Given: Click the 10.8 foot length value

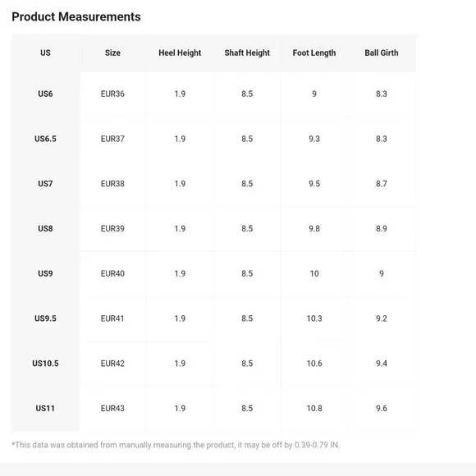Looking at the screenshot, I should (x=314, y=409).
